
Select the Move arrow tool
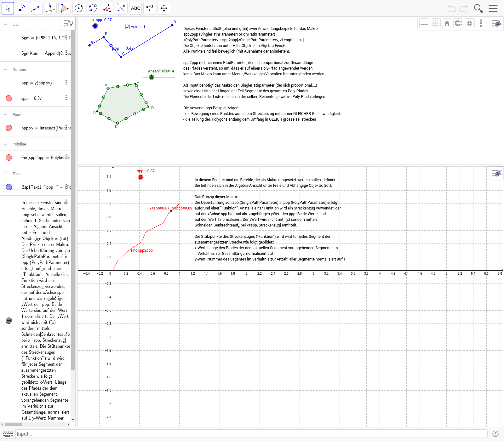8,8
